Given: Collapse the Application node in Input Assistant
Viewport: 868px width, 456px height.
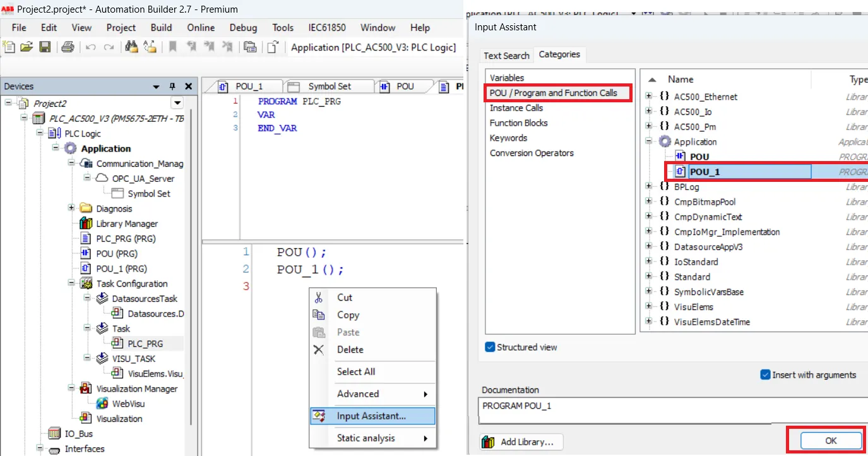Looking at the screenshot, I should (648, 142).
